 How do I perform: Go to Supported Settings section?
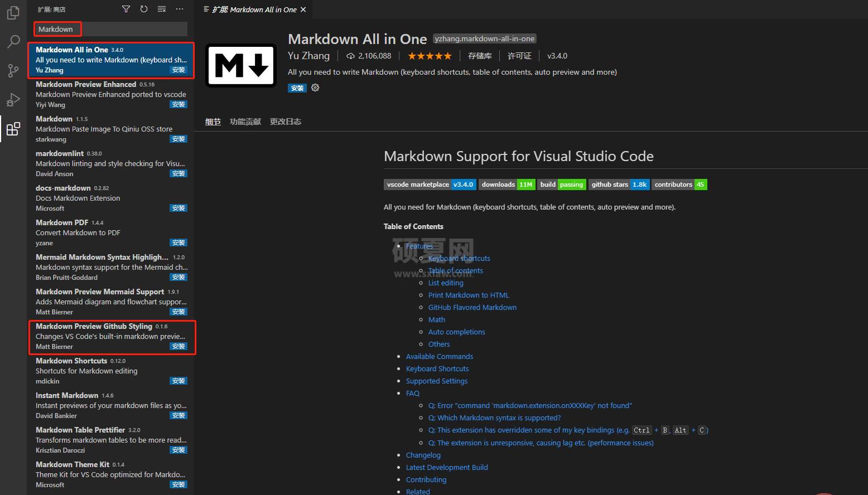437,381
